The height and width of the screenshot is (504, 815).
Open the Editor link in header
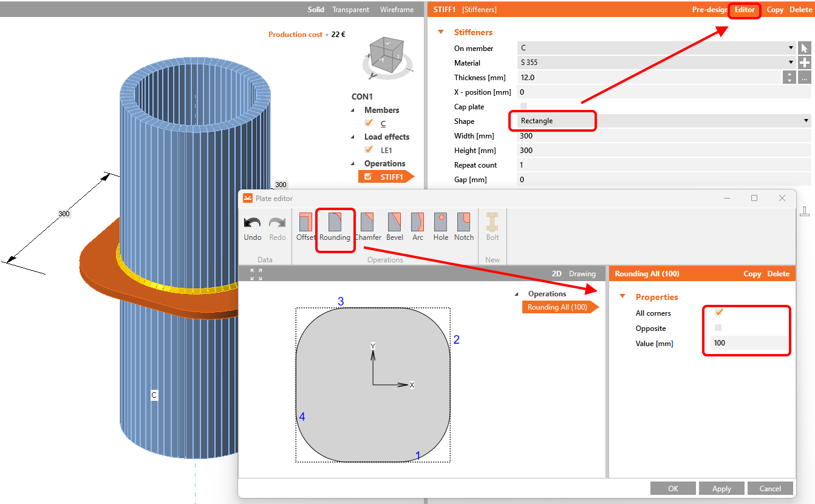coord(745,10)
